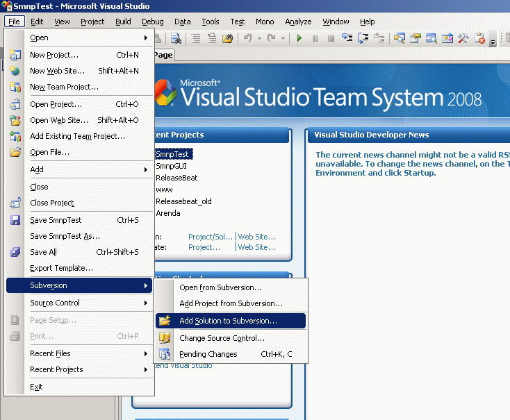Click the Stop Debugging square icon
Image resolution: width=510 pixels, height=420 pixels.
click(331, 38)
